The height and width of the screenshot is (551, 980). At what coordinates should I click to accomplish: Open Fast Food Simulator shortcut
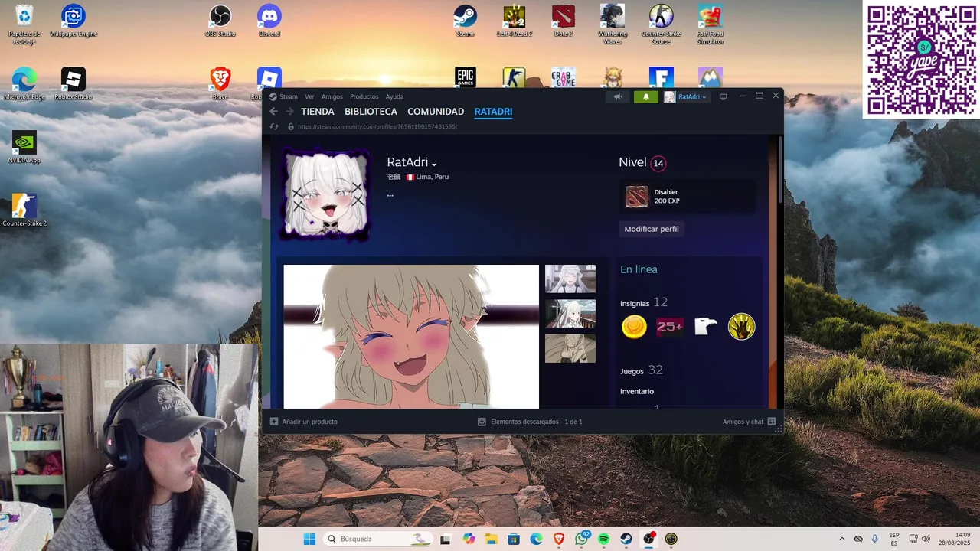(710, 24)
